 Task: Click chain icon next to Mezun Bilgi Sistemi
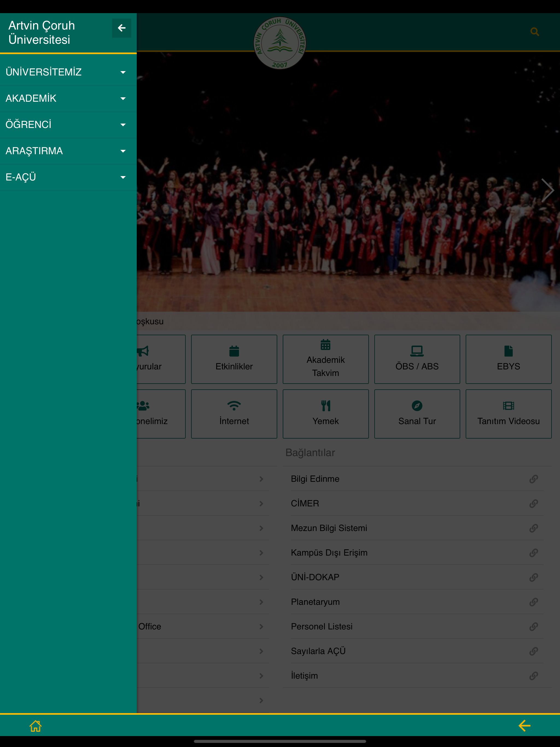click(x=534, y=528)
